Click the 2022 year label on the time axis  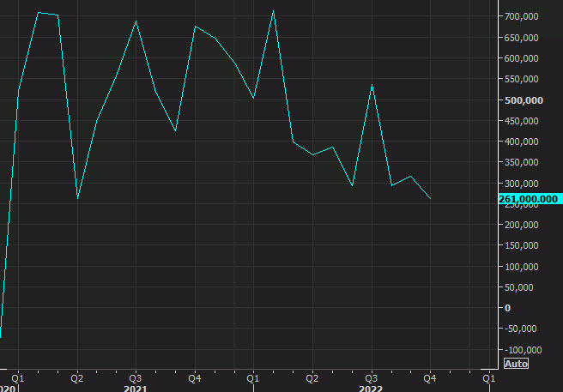tap(371, 389)
